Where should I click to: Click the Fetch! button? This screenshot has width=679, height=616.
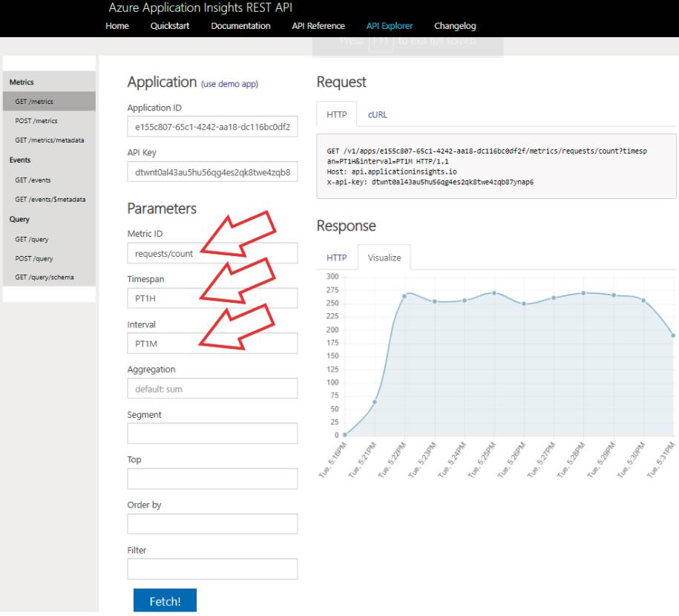[x=165, y=600]
